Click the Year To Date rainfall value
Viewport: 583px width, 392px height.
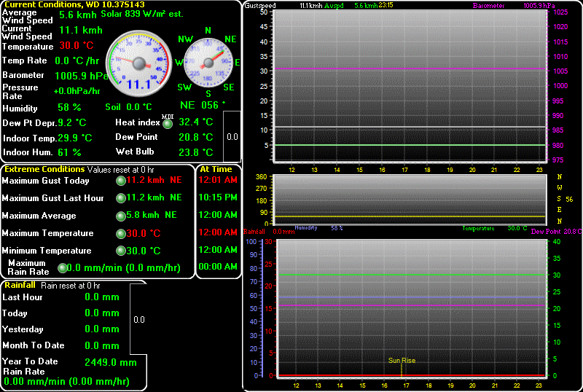click(111, 362)
